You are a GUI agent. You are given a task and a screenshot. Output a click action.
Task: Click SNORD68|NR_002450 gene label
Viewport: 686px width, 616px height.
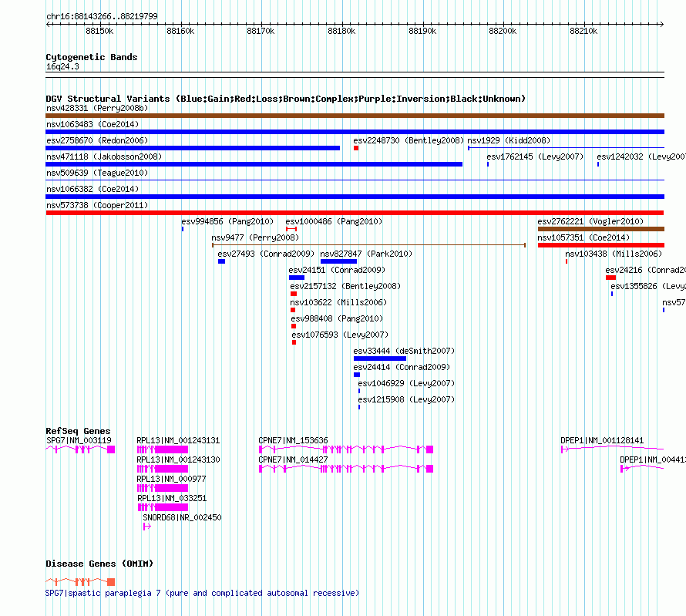click(x=182, y=517)
